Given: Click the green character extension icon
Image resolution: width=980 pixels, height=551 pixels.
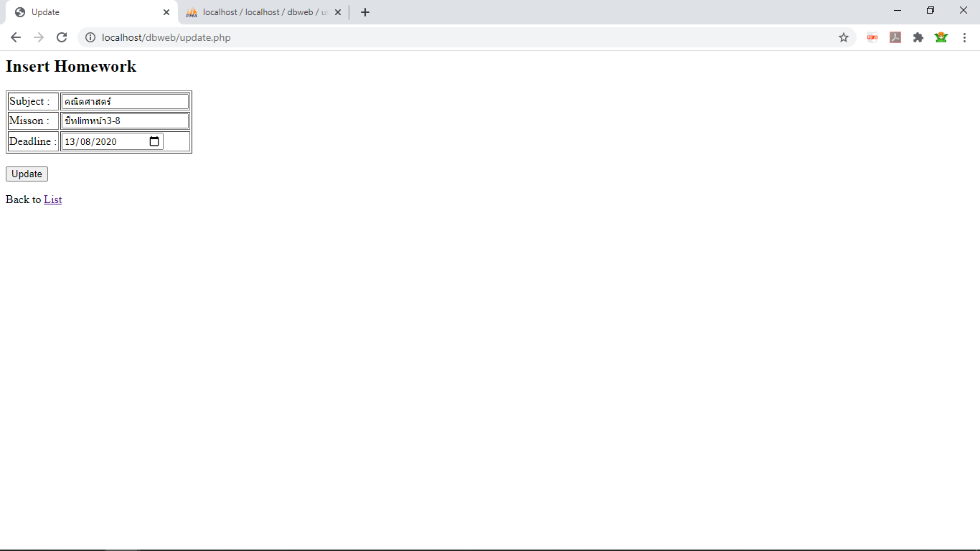Looking at the screenshot, I should pyautogui.click(x=941, y=37).
